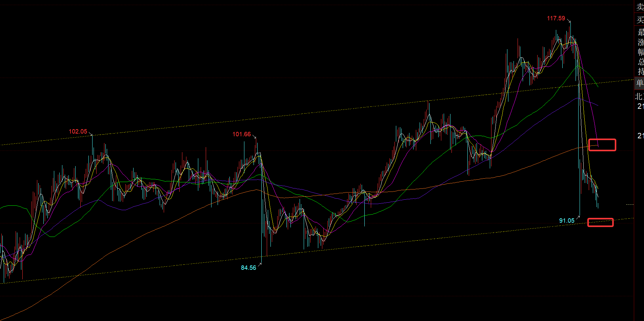Switch to the 单 tab
The image size is (644, 321).
coord(640,83)
